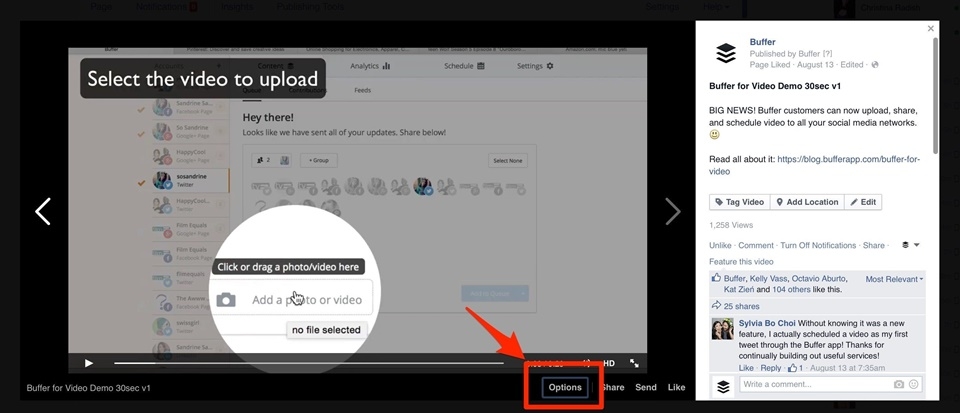View the 25 shares list
The height and width of the screenshot is (413, 960).
point(741,306)
